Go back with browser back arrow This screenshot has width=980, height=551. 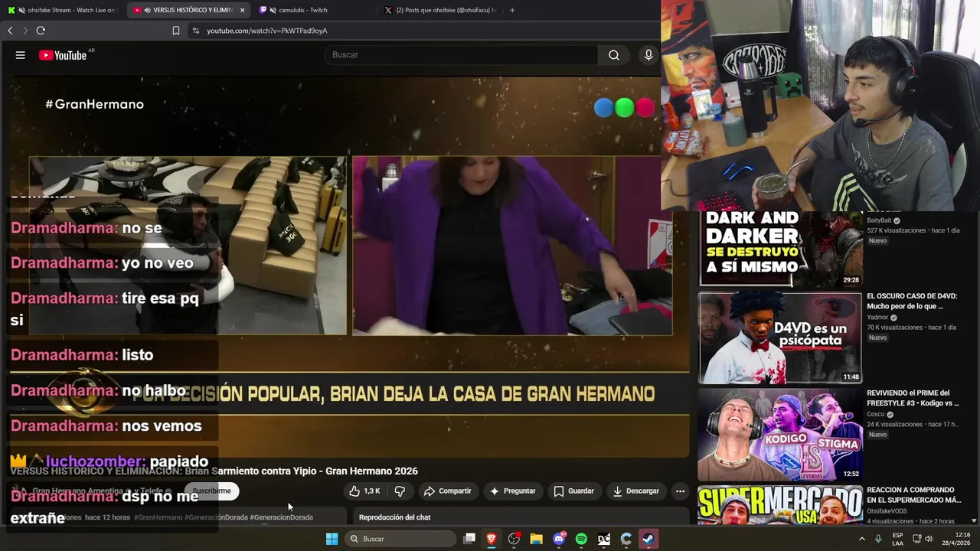click(10, 31)
